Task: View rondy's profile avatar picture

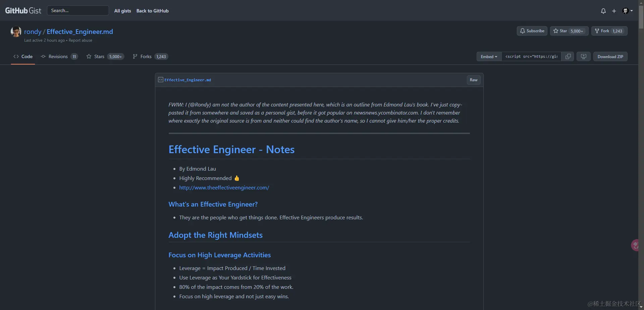Action: (16, 32)
